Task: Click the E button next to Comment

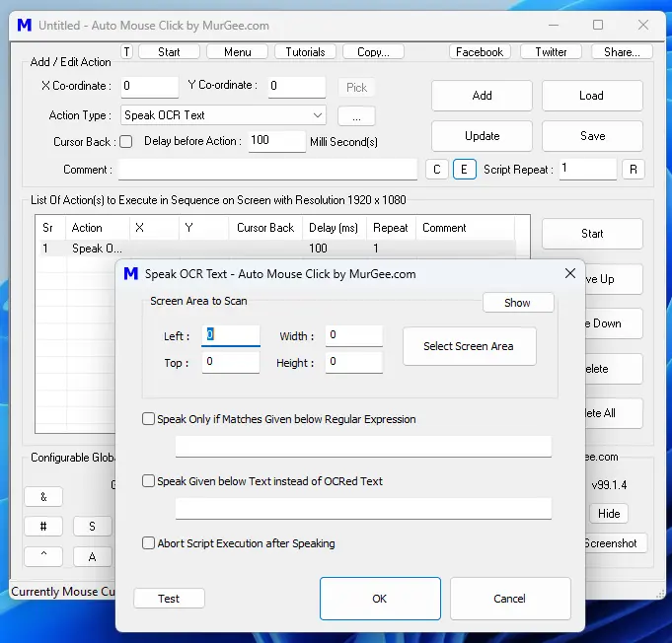Action: 465,170
